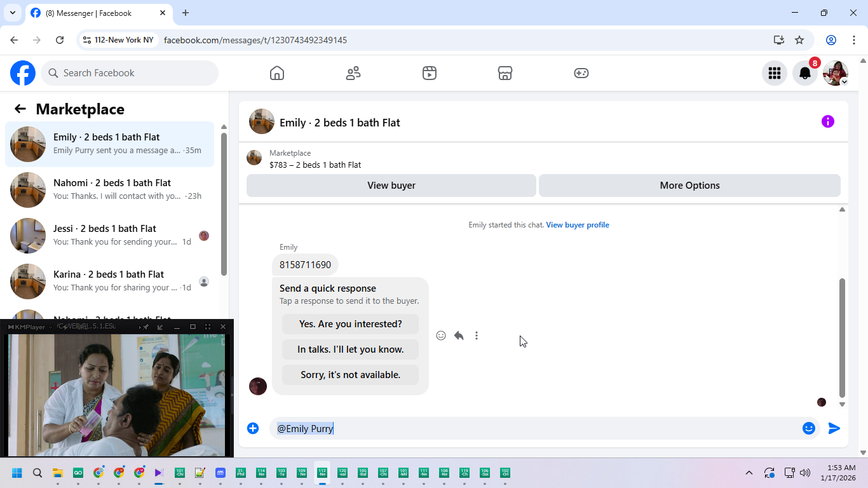Open the Karina · 2 beds 1 bath conversation
This screenshot has width=868, height=488.
pos(109,281)
